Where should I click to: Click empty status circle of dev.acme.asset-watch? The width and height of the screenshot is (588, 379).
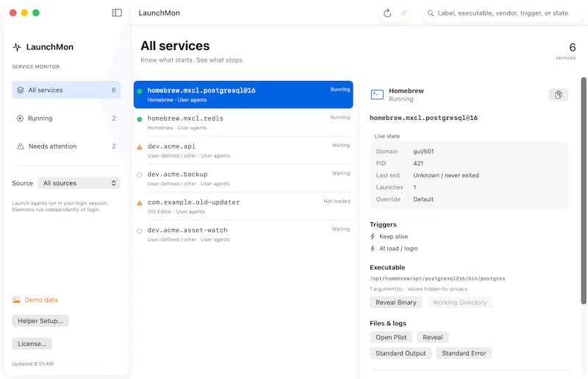(140, 231)
